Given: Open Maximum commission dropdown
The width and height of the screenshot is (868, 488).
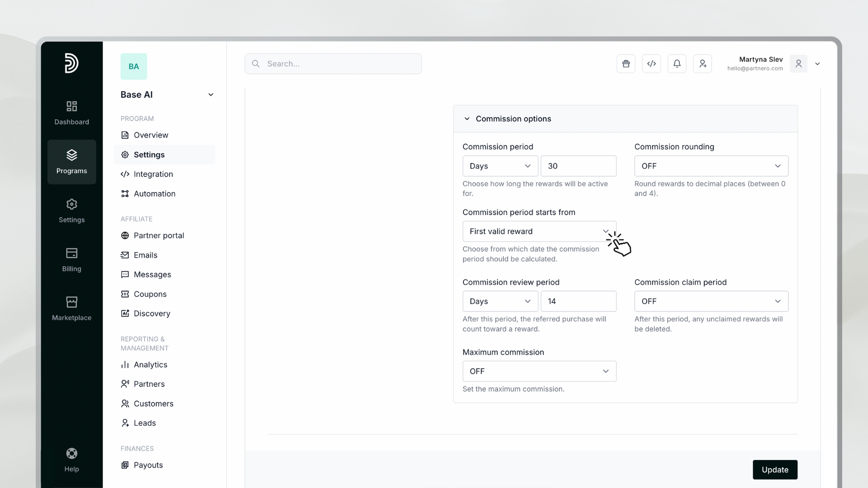Looking at the screenshot, I should [x=539, y=371].
